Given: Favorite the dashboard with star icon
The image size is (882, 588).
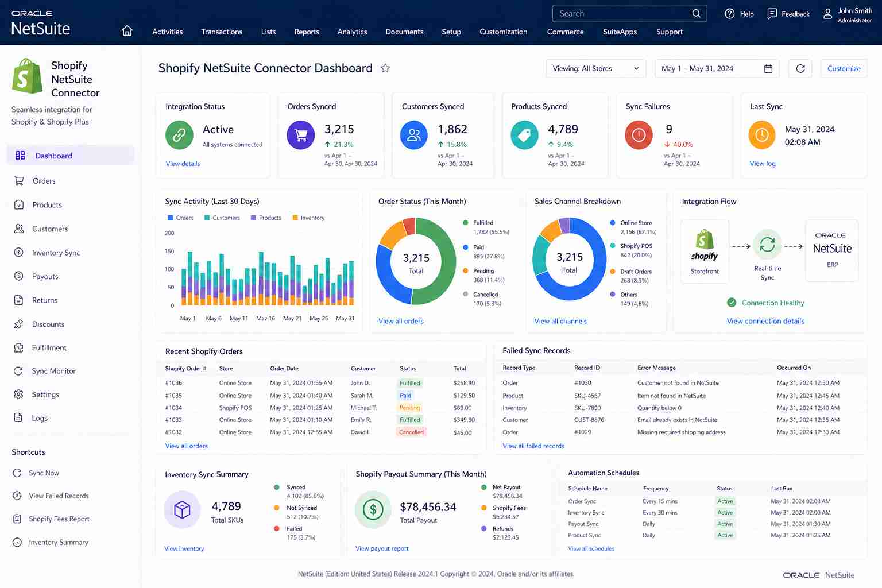Looking at the screenshot, I should [385, 68].
